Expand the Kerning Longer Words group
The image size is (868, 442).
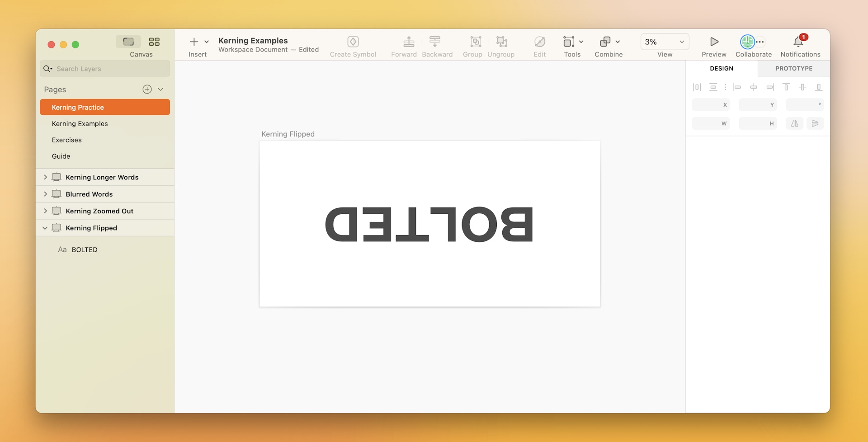tap(45, 177)
